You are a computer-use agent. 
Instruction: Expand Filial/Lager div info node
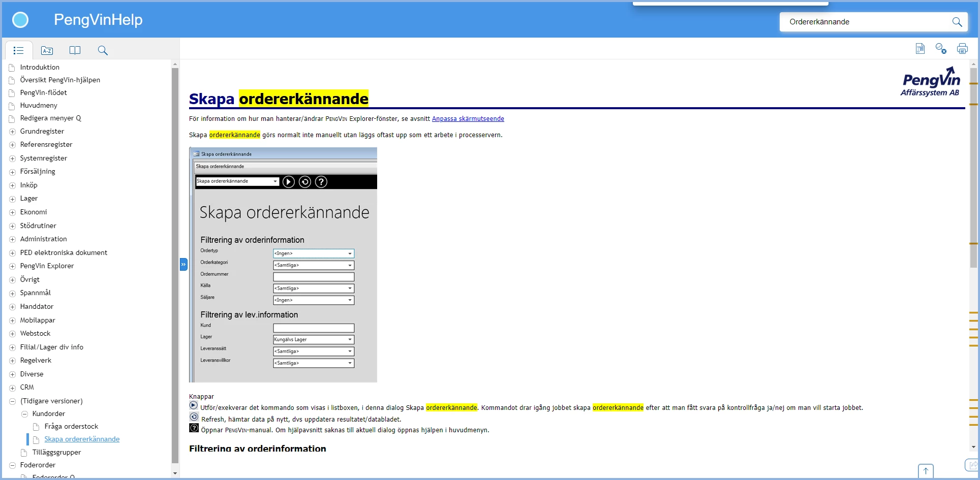coord(13,347)
